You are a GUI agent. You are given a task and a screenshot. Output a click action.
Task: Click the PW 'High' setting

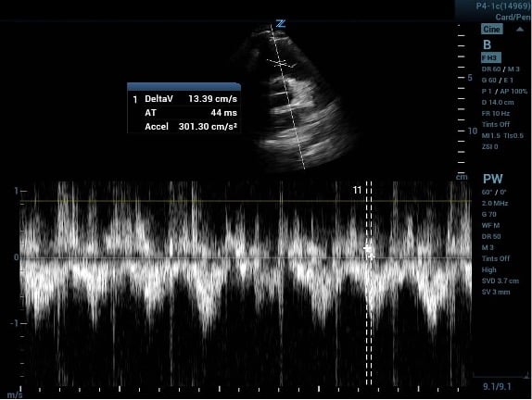(x=489, y=269)
